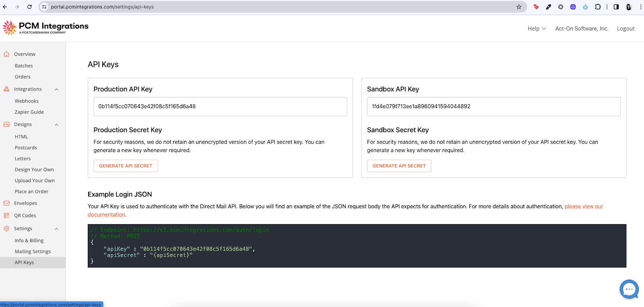The width and height of the screenshot is (644, 307).
Task: Click the blue power extension icon
Action: [585, 7]
